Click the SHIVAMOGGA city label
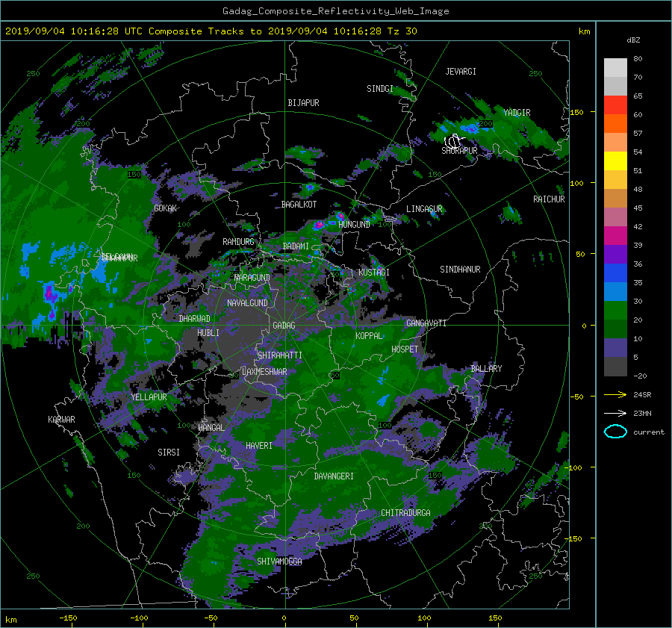The height and width of the screenshot is (628, 672). pyautogui.click(x=279, y=562)
